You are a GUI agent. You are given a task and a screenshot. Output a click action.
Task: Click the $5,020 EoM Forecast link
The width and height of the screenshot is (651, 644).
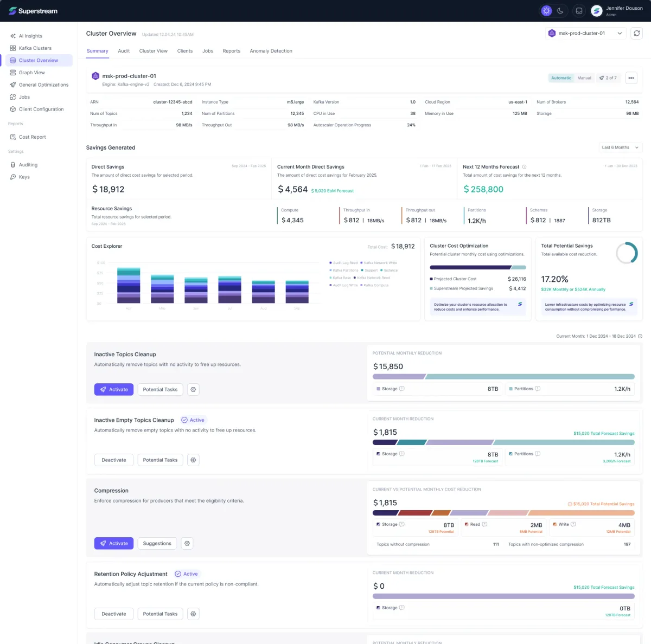pos(333,191)
